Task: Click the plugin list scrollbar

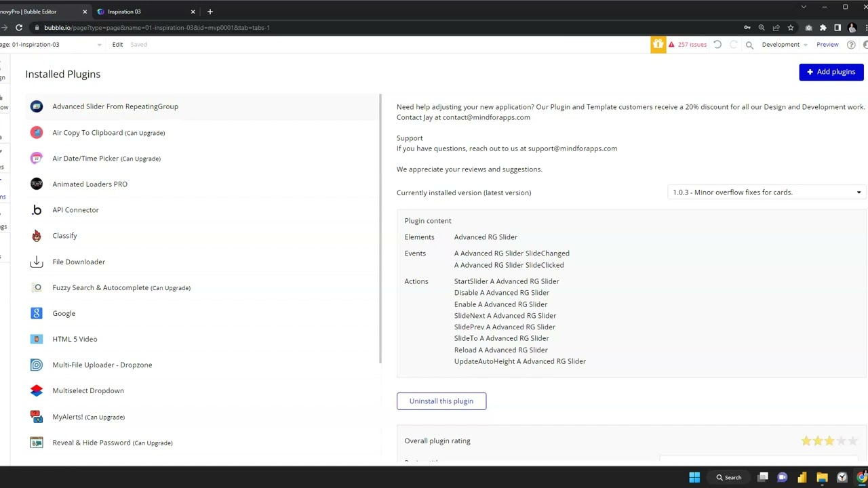Action: click(x=380, y=228)
